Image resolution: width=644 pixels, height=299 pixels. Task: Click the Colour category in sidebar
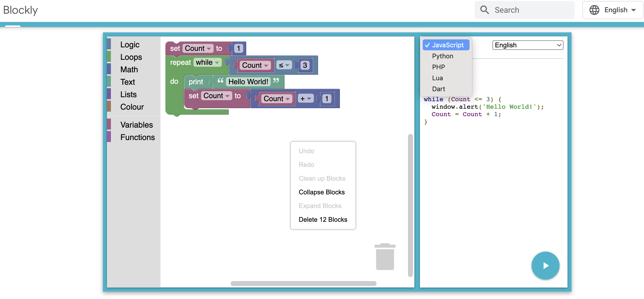(132, 106)
